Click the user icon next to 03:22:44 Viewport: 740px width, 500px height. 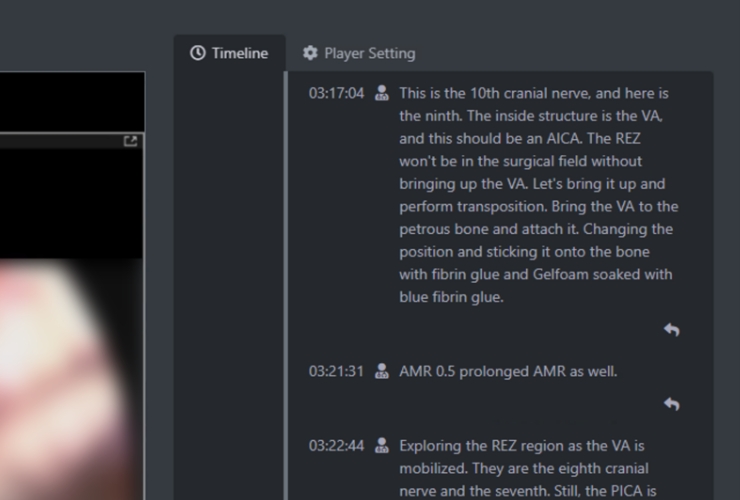click(x=381, y=446)
